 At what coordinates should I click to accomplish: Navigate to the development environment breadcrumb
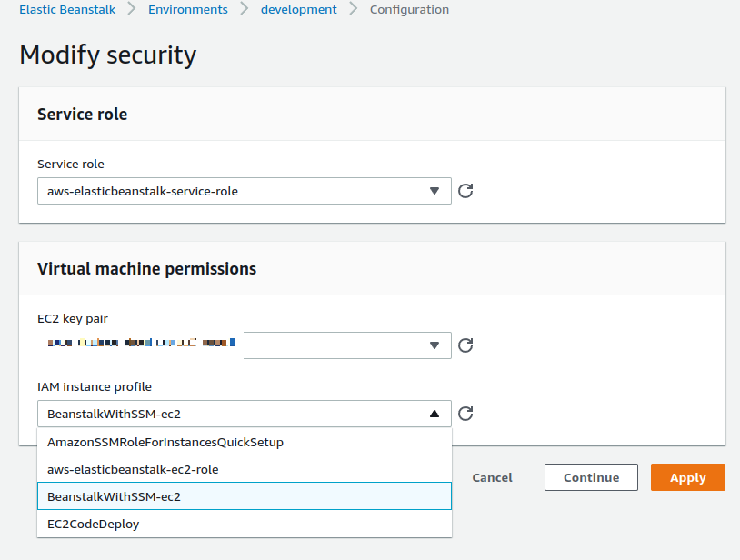tap(298, 10)
